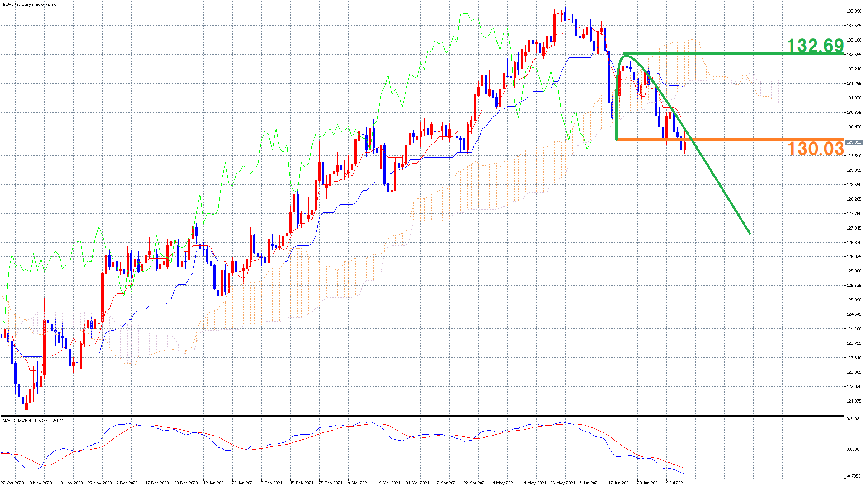Click the 133.990 price scale label
The image size is (868, 488).
click(x=854, y=11)
